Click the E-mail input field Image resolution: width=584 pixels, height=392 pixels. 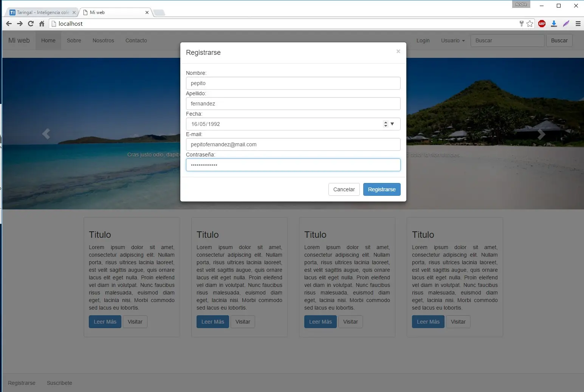pyautogui.click(x=293, y=144)
